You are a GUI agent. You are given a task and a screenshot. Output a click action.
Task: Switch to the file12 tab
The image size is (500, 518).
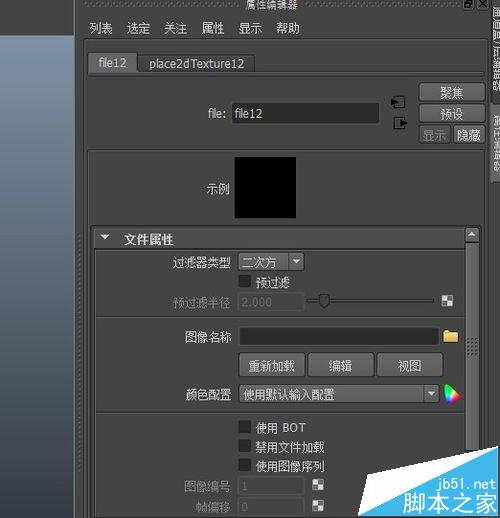point(112,62)
